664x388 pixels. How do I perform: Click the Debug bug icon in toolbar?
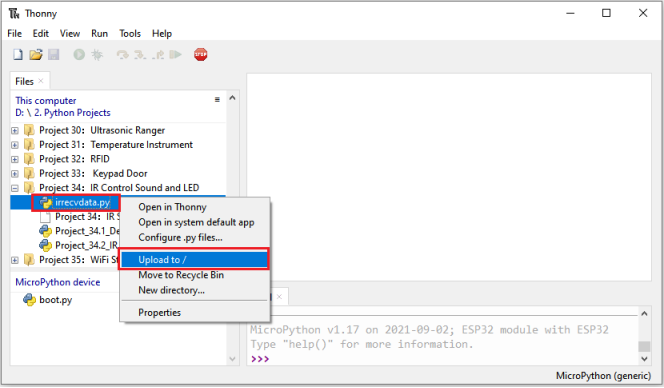[97, 55]
